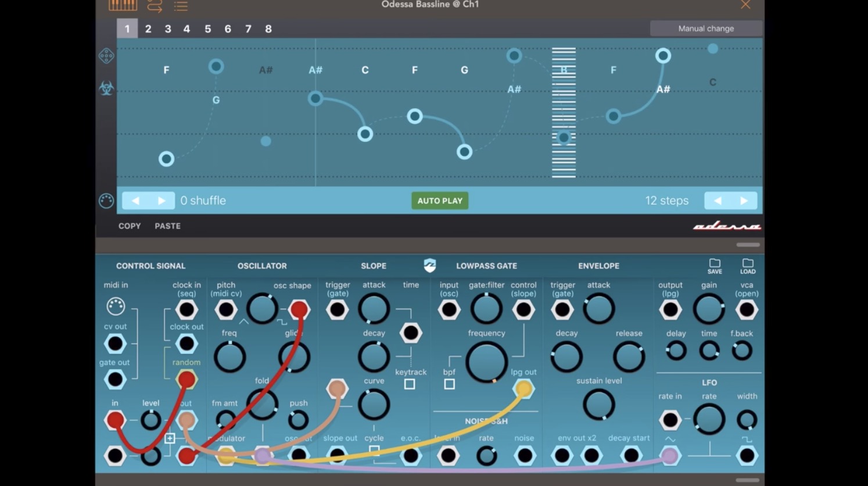
Task: Select the vca (open) jack
Action: 747,310
